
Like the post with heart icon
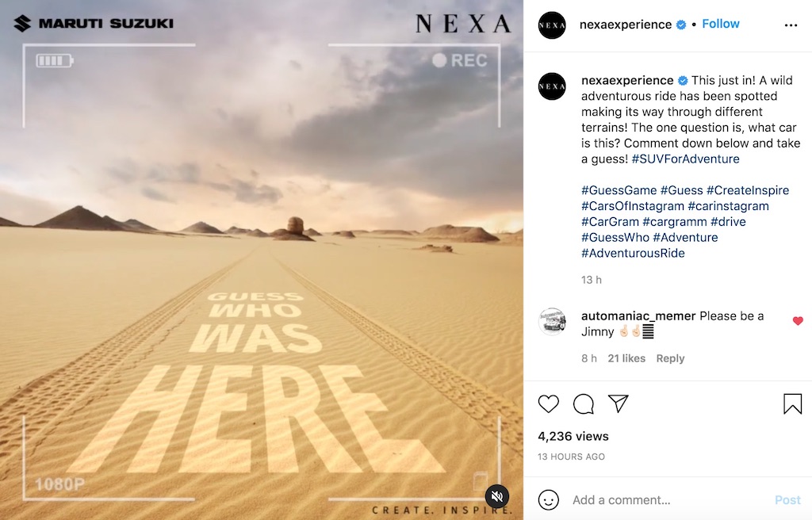coord(549,404)
